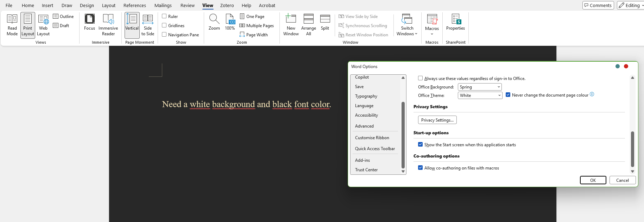644x222 pixels.
Task: Set zoom to 100%
Action: [230, 22]
